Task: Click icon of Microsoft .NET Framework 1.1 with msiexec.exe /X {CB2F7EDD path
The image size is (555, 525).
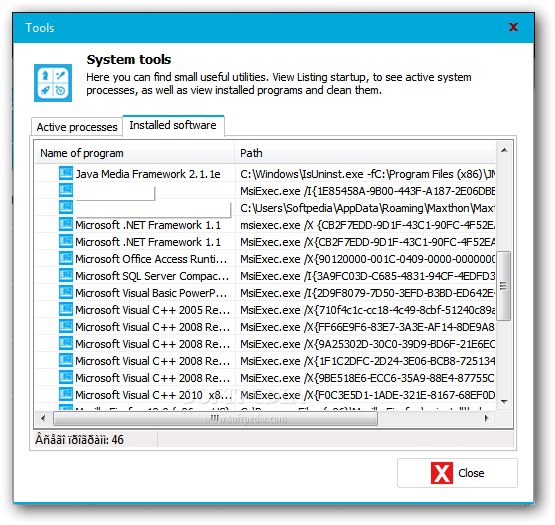Action: pyautogui.click(x=66, y=224)
